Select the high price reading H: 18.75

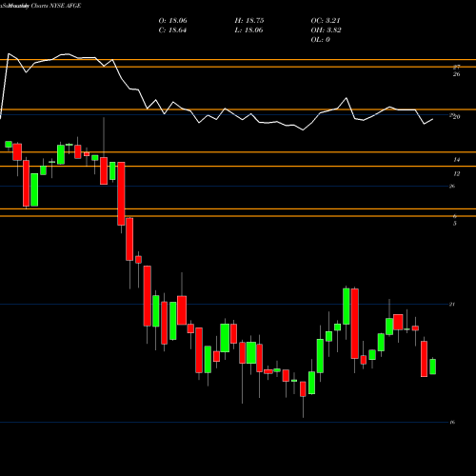(249, 21)
